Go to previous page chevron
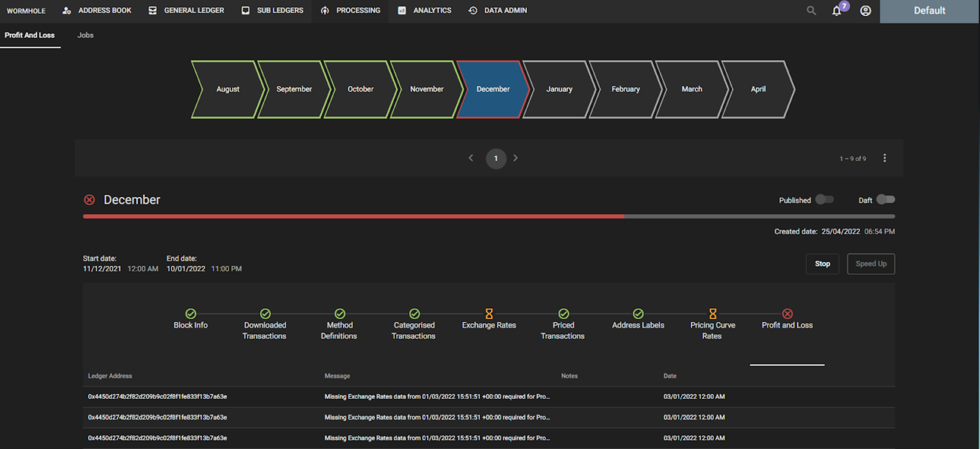Viewport: 980px width, 449px height. point(471,158)
